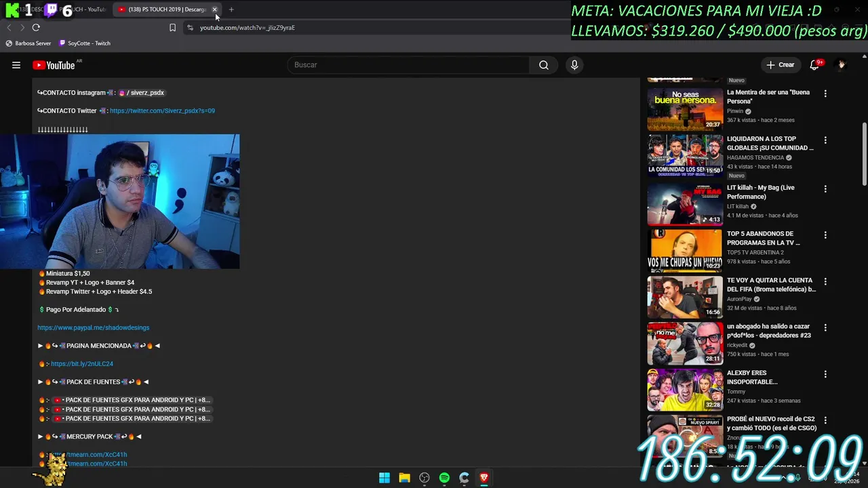Viewport: 868px width, 488px height.
Task: Open 'PROBÉ el NUEVO recoil de CS2' title
Action: [772, 424]
